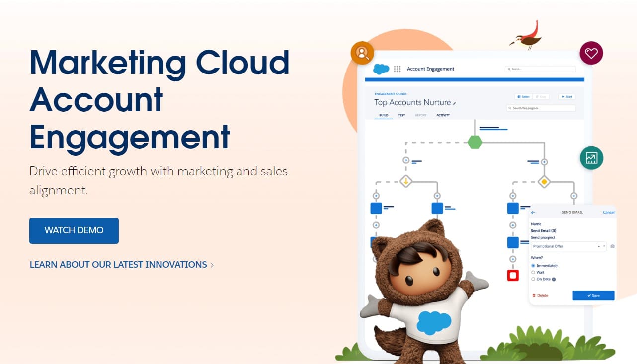The width and height of the screenshot is (637, 364).
Task: Choose the Wait radio option
Action: (x=533, y=272)
